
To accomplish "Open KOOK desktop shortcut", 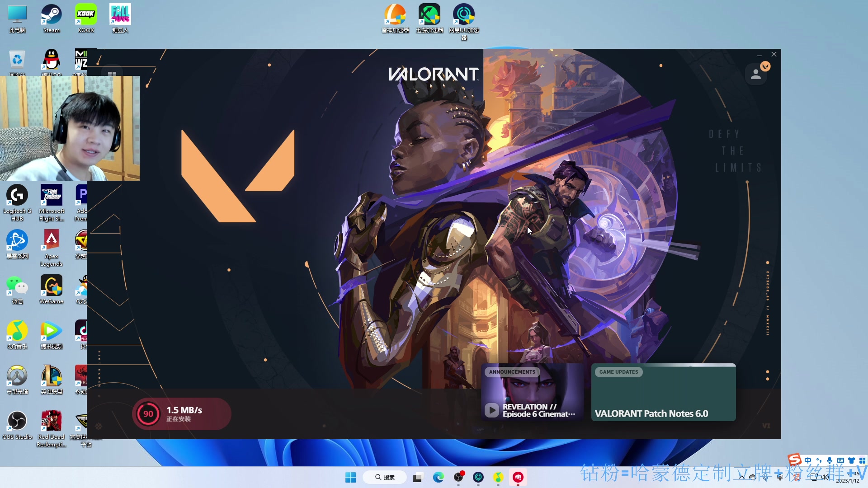I will [x=86, y=19].
